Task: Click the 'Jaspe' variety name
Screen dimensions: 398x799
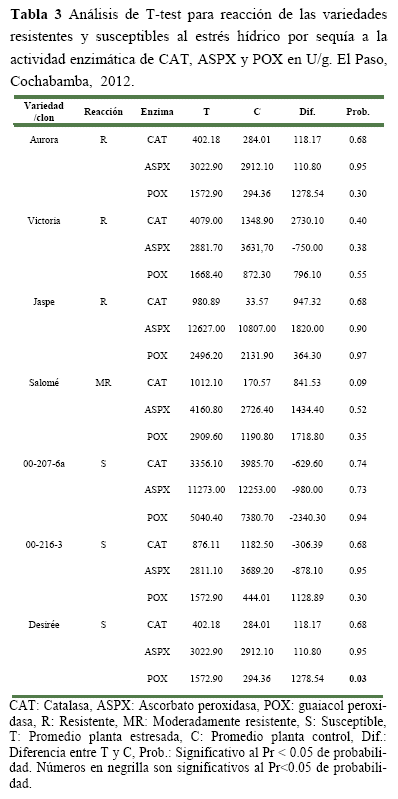Action: pos(44,302)
